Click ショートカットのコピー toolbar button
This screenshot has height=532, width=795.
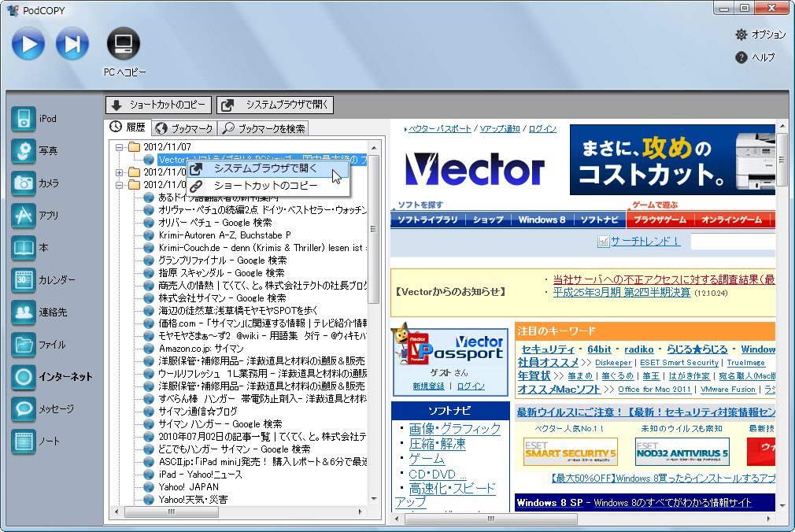tap(159, 105)
